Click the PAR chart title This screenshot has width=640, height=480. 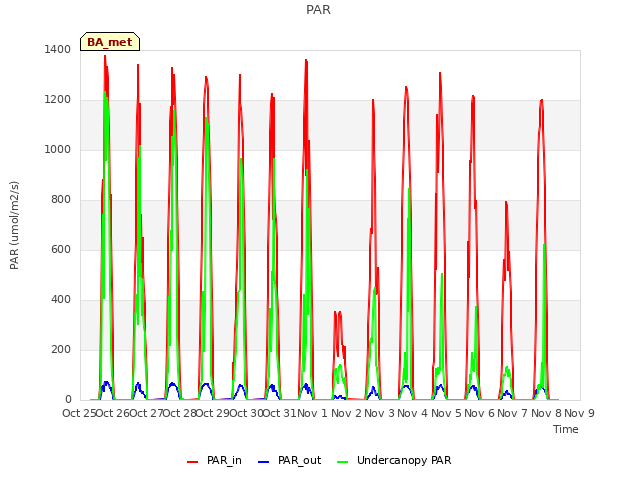click(x=318, y=10)
